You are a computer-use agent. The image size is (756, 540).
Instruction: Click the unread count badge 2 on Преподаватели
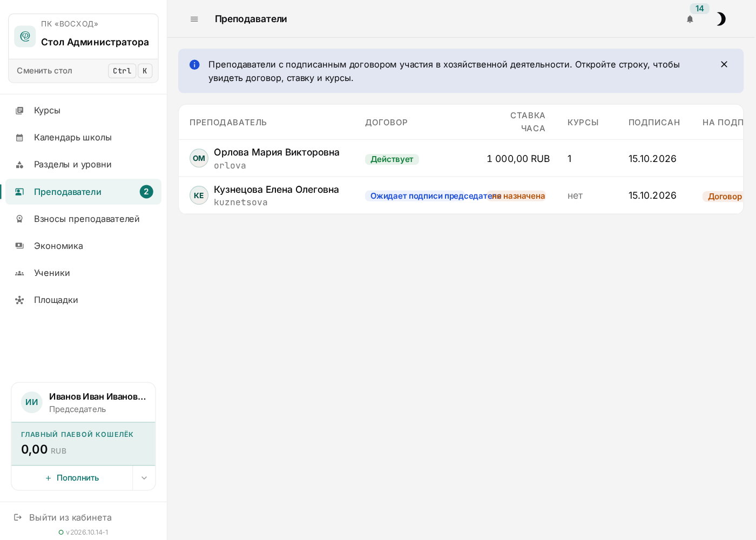[x=146, y=192]
